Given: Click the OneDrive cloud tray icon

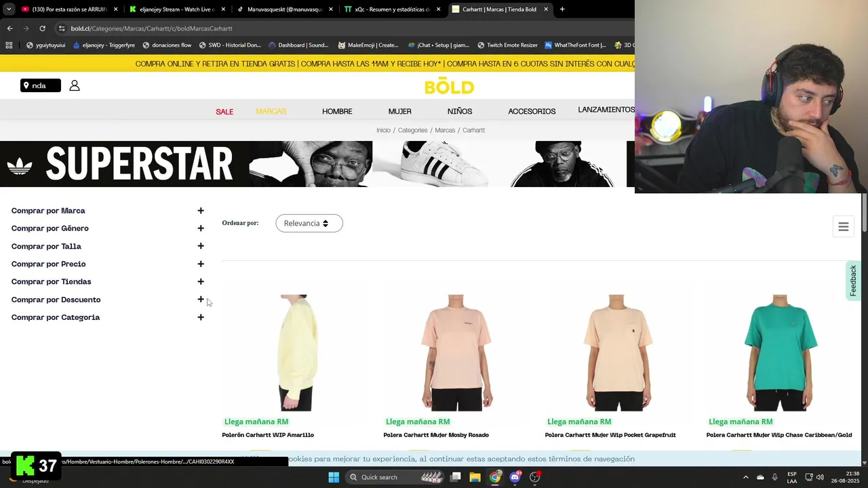Looking at the screenshot, I should point(760,477).
